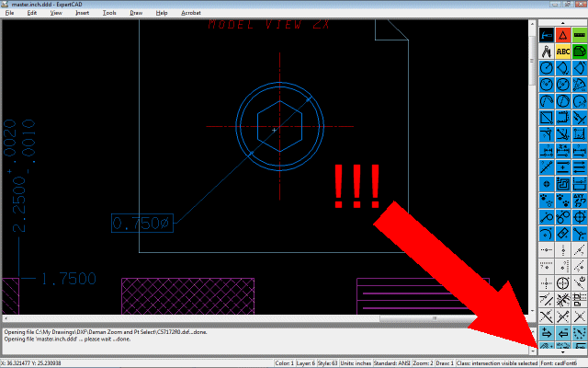The image size is (588, 368).
Task: Open the Draw menu
Action: 136,13
